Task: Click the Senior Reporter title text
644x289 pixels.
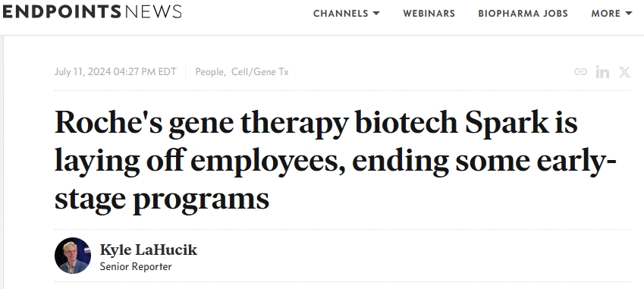Action: coord(136,266)
